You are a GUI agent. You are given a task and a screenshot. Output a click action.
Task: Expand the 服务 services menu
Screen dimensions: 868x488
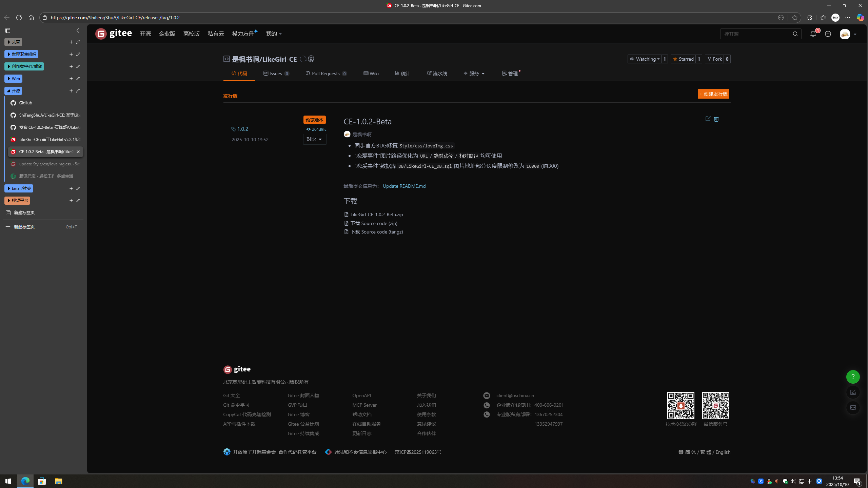coord(474,74)
